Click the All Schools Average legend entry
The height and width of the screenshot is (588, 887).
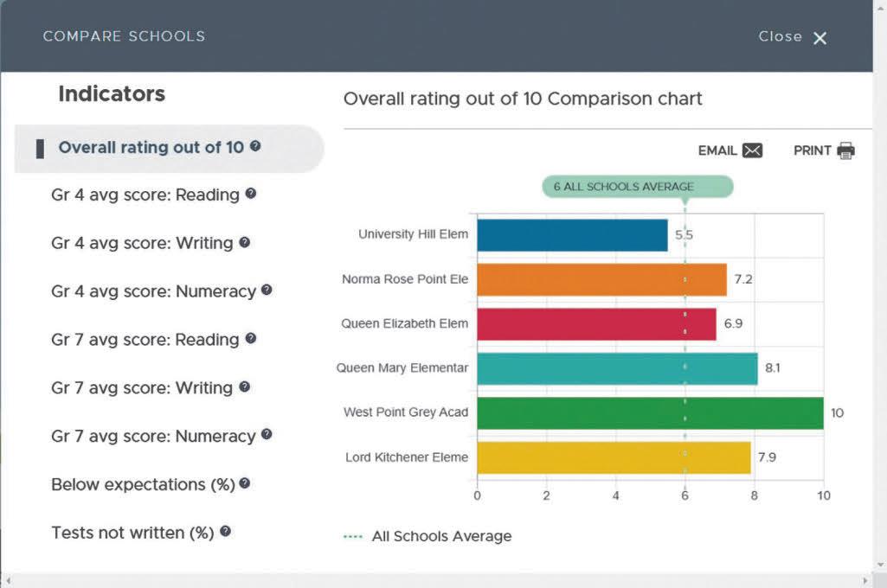click(x=428, y=536)
